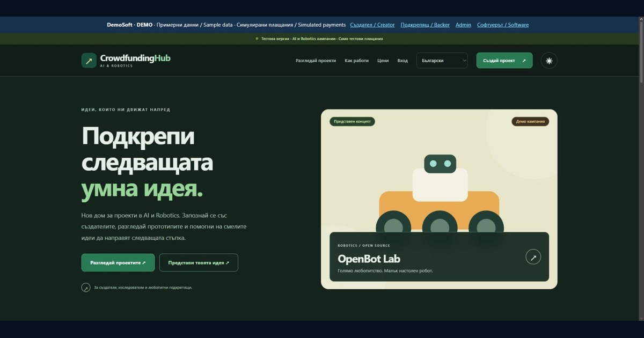Toggle the light/dark theme sun button
Screen dimensions: 644x338
[x=549, y=61]
